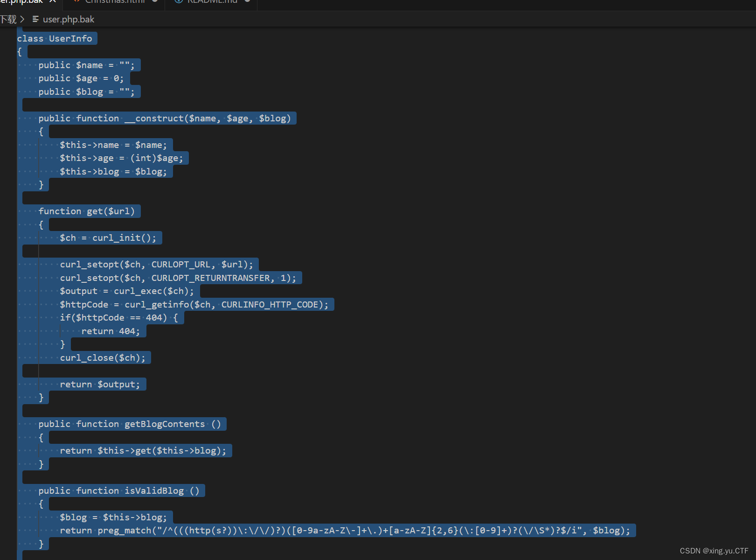This screenshot has height=560, width=756.
Task: Open the user.php.bak breadcrumb item
Action: [x=69, y=19]
